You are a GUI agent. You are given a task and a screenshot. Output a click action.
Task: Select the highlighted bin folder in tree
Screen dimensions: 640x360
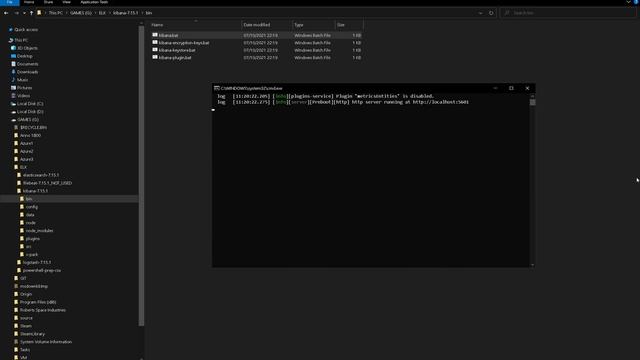29,199
